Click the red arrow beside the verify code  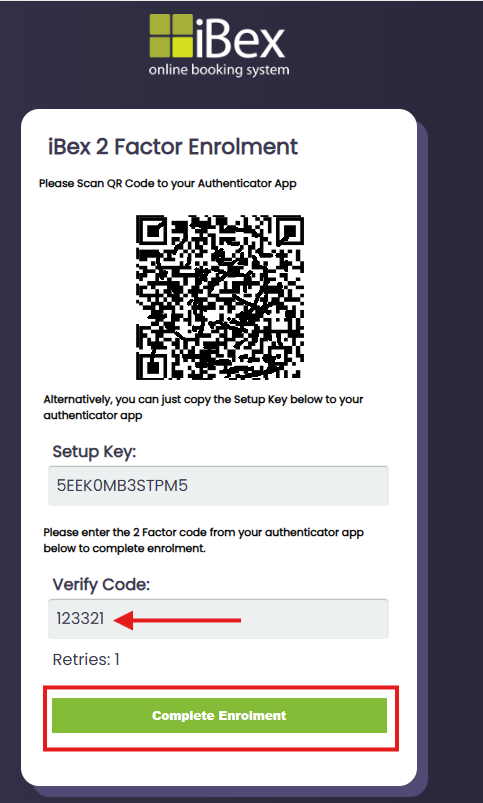[x=177, y=620]
